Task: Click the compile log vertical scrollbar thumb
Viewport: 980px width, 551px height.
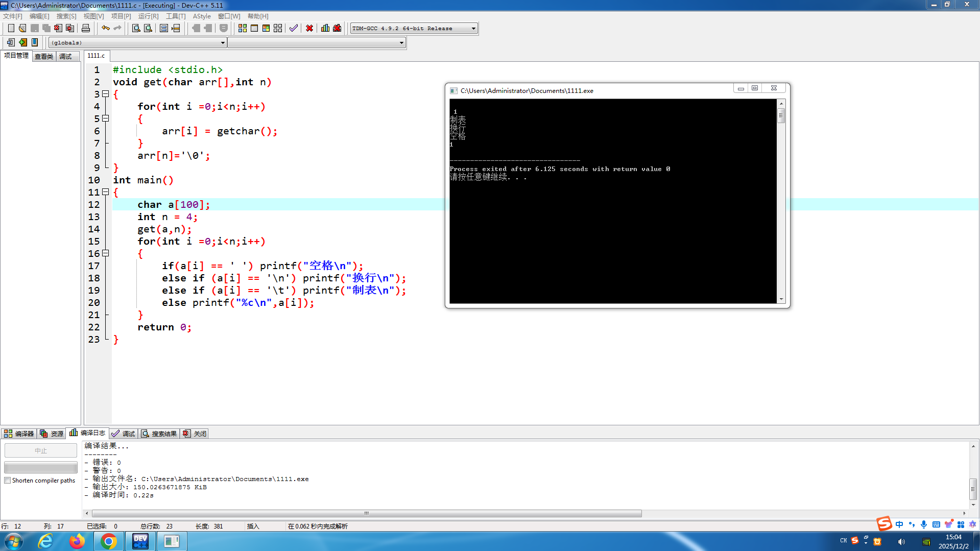Action: click(973, 489)
